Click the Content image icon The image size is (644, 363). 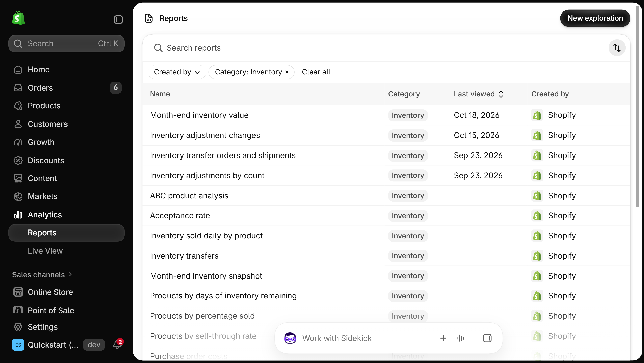(x=18, y=178)
